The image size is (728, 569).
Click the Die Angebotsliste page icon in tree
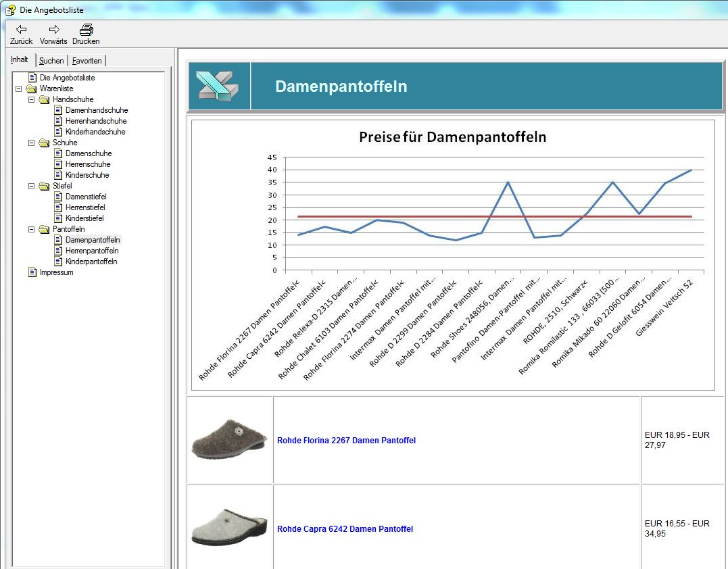coord(32,78)
